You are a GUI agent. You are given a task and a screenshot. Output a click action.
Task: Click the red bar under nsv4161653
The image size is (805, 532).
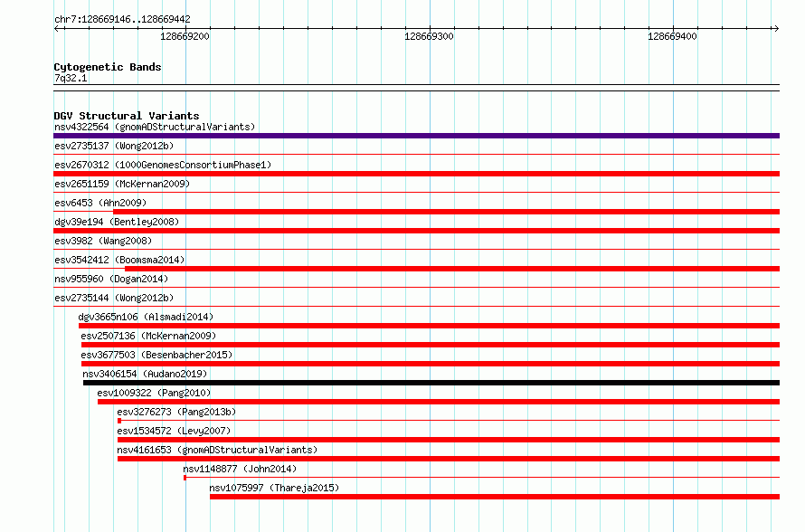pyautogui.click(x=449, y=459)
